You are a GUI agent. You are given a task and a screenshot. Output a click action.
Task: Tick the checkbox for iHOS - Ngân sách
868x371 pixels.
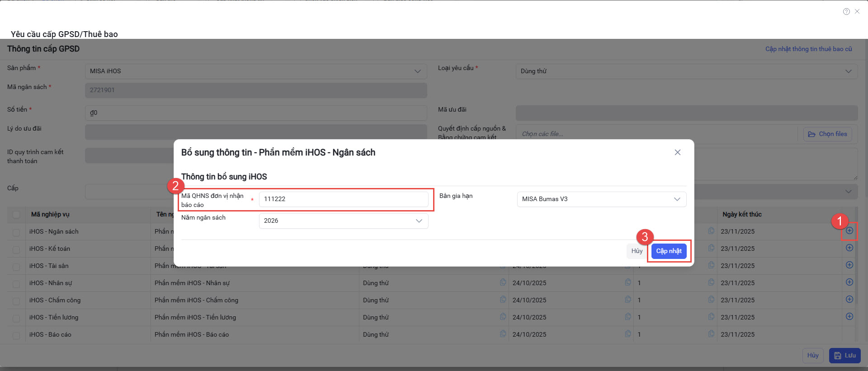pyautogui.click(x=16, y=232)
